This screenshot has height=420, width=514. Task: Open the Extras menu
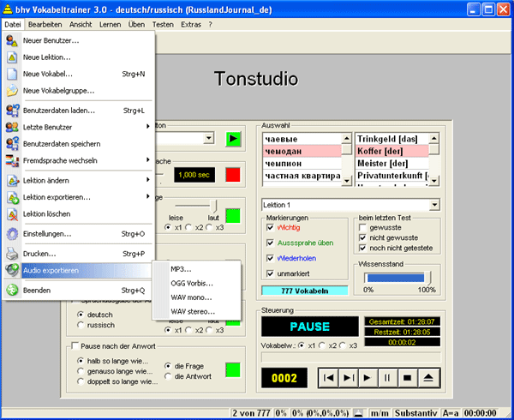click(x=191, y=25)
